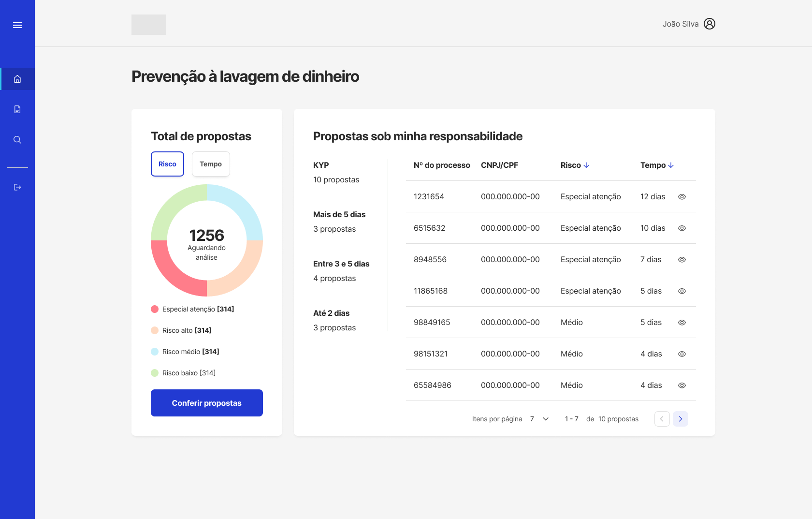View details of process 65584986

(x=681, y=386)
